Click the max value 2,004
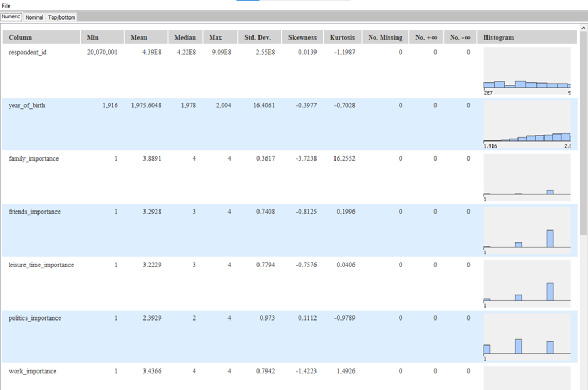Viewport: 588px width, 390px height. pyautogui.click(x=223, y=105)
